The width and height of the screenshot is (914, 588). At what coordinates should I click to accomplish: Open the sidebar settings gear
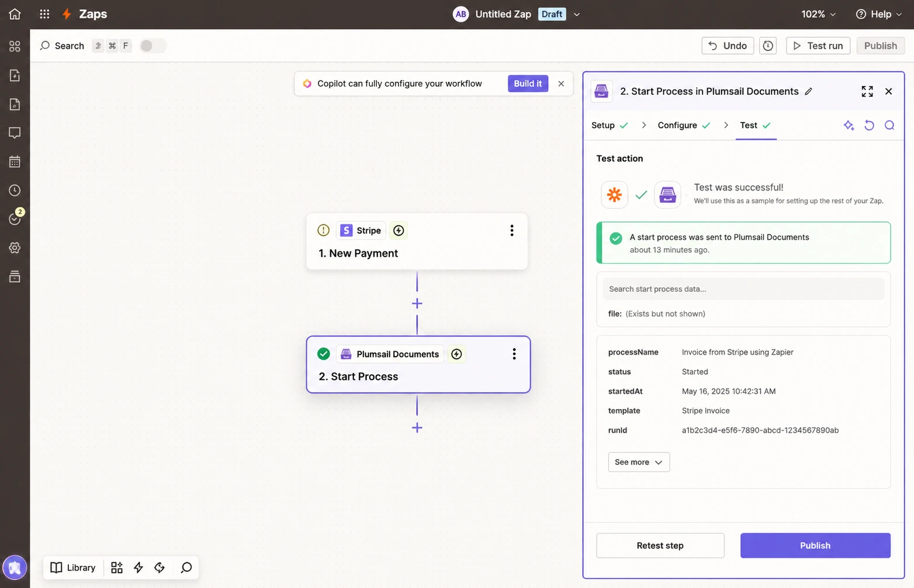[x=15, y=248]
